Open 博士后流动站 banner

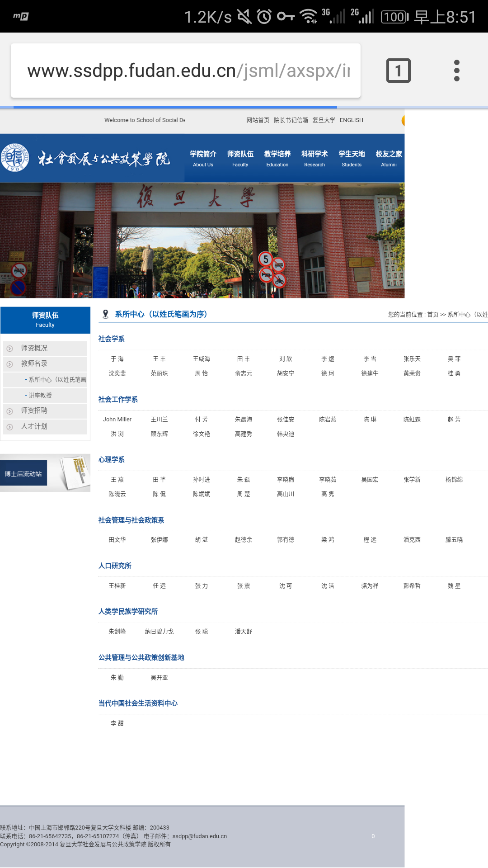click(45, 473)
